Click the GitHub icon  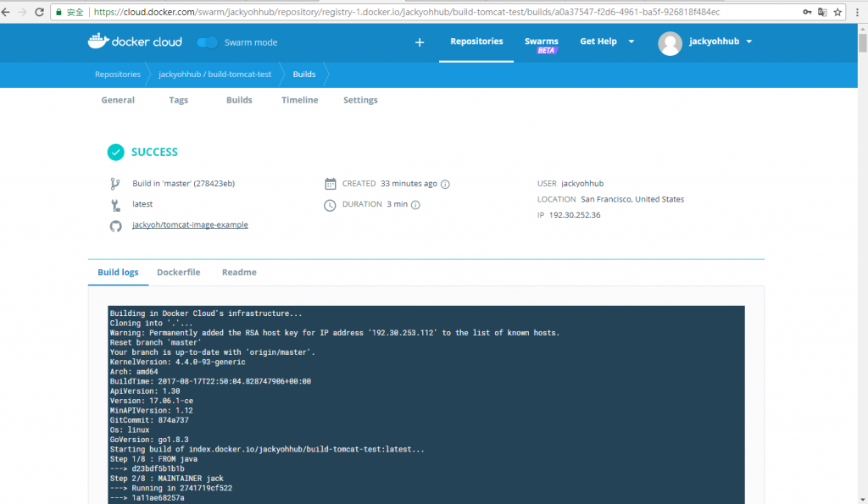[115, 225]
